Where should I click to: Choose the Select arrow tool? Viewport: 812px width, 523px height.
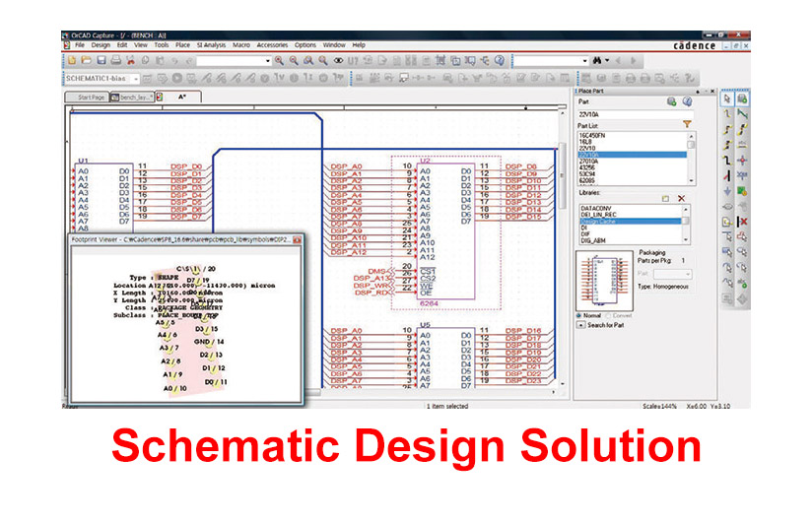[x=727, y=98]
